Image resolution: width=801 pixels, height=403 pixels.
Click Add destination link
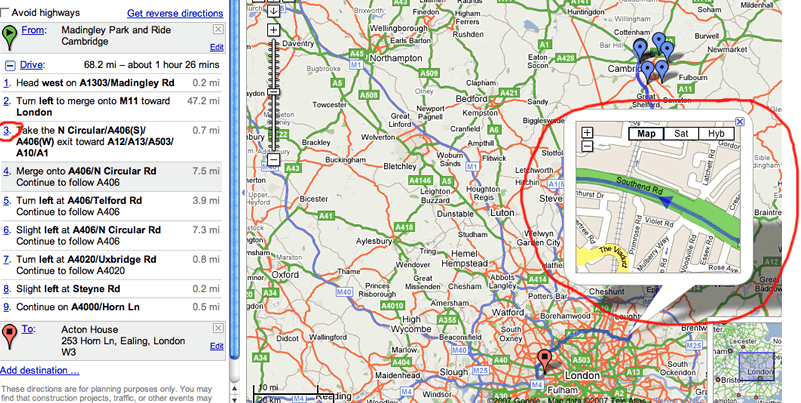tap(40, 370)
